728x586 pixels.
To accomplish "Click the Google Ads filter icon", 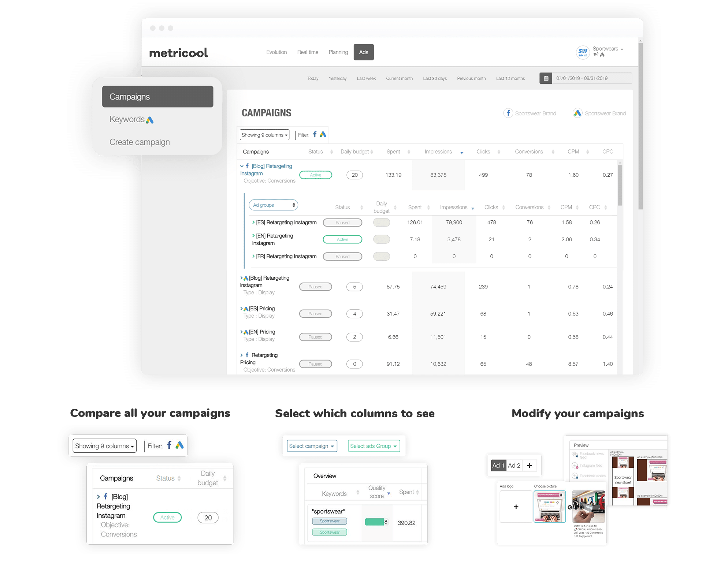I will (326, 135).
